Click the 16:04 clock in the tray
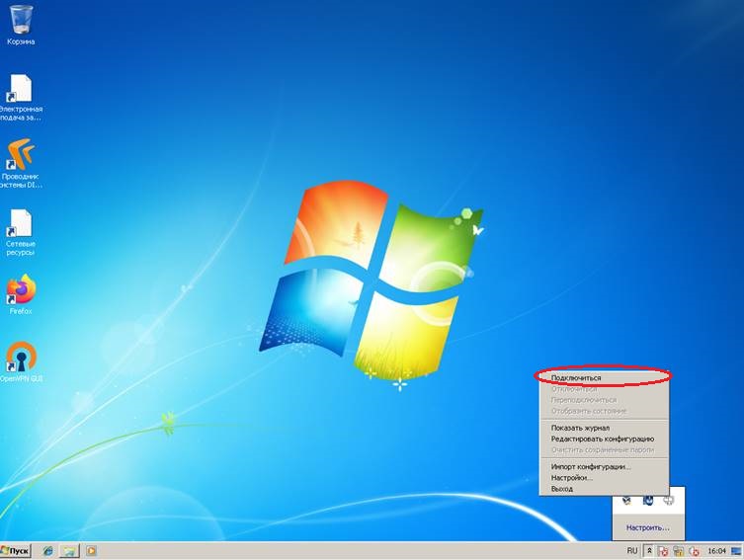744x560 pixels. tap(716, 550)
